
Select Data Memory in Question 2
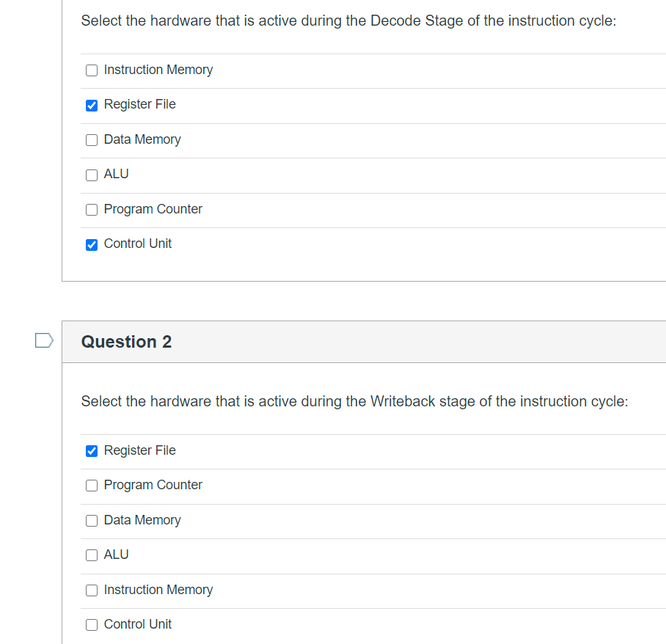pos(91,521)
